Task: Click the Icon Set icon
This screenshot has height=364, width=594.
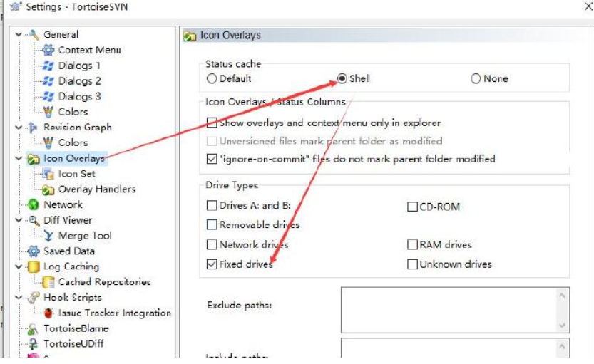Action: coord(48,174)
